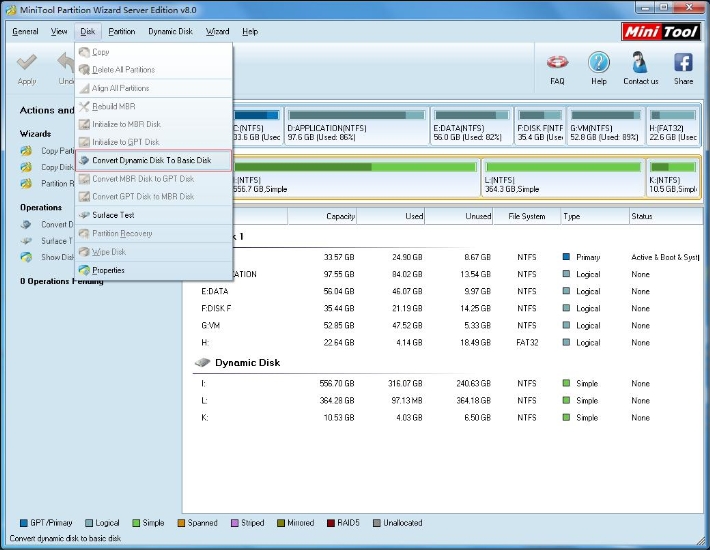Click the Primary type cell with blue square
The width and height of the screenshot is (710, 550).
pyautogui.click(x=581, y=257)
